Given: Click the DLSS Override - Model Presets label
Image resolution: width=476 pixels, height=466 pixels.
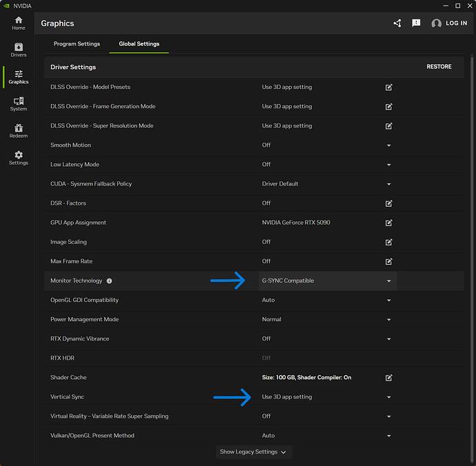Looking at the screenshot, I should [x=90, y=87].
